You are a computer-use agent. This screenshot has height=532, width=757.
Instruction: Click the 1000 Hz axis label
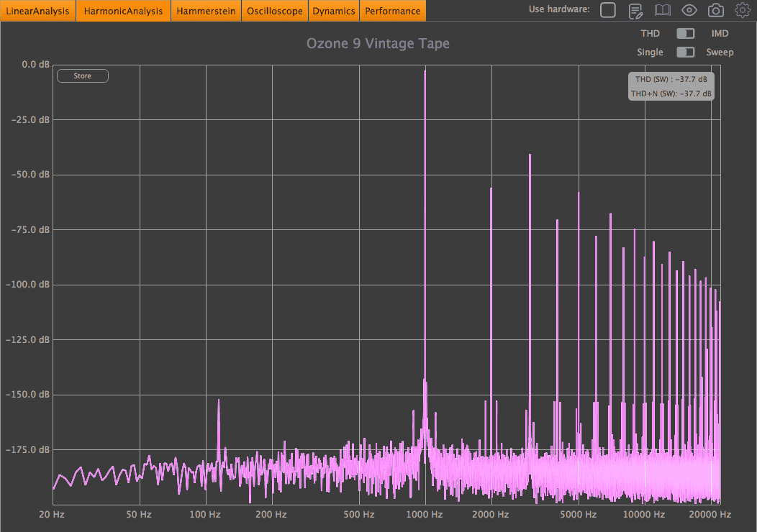click(x=425, y=514)
